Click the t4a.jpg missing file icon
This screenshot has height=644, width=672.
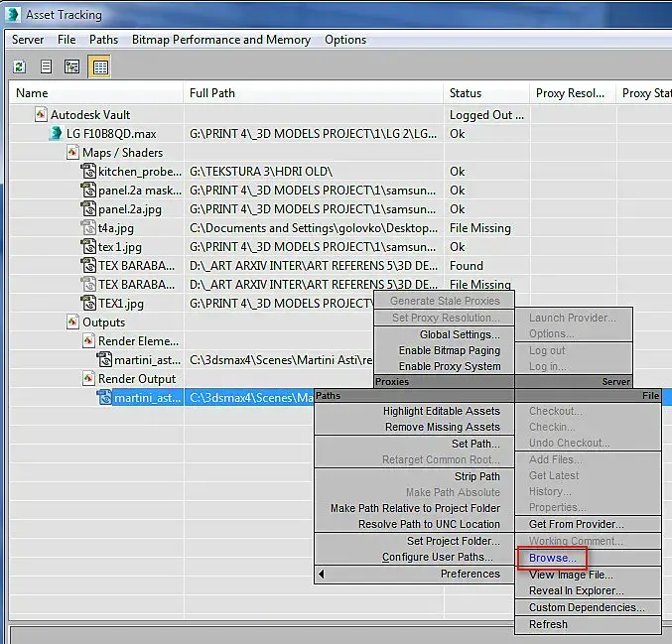pyautogui.click(x=88, y=227)
